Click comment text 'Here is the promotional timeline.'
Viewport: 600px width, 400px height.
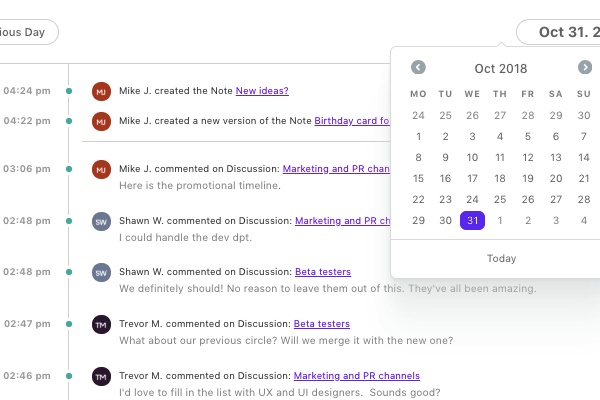point(200,185)
